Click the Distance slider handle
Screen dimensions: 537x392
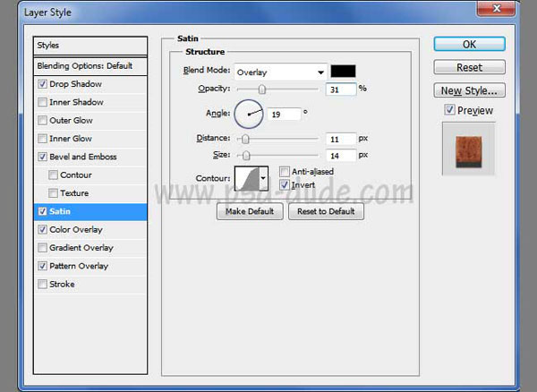[x=245, y=139]
